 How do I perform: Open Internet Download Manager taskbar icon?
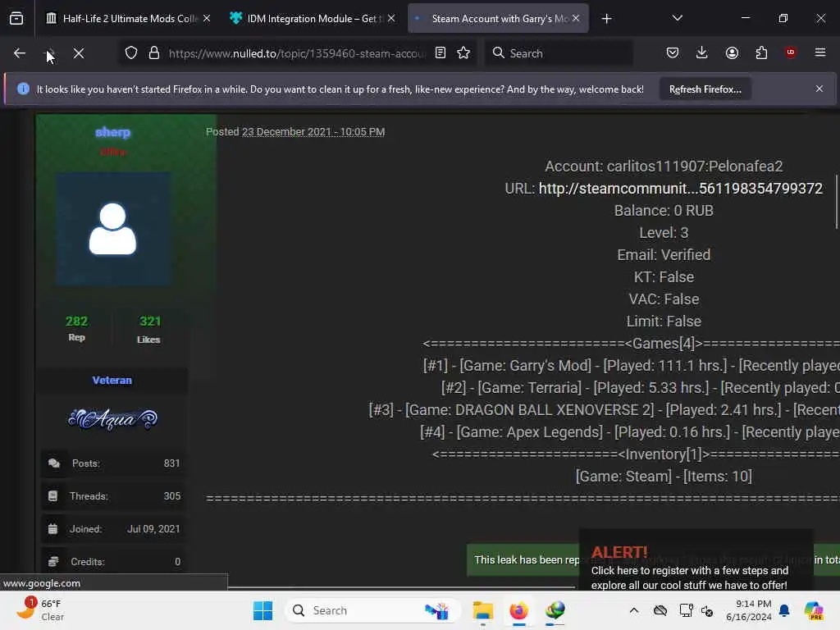555,610
